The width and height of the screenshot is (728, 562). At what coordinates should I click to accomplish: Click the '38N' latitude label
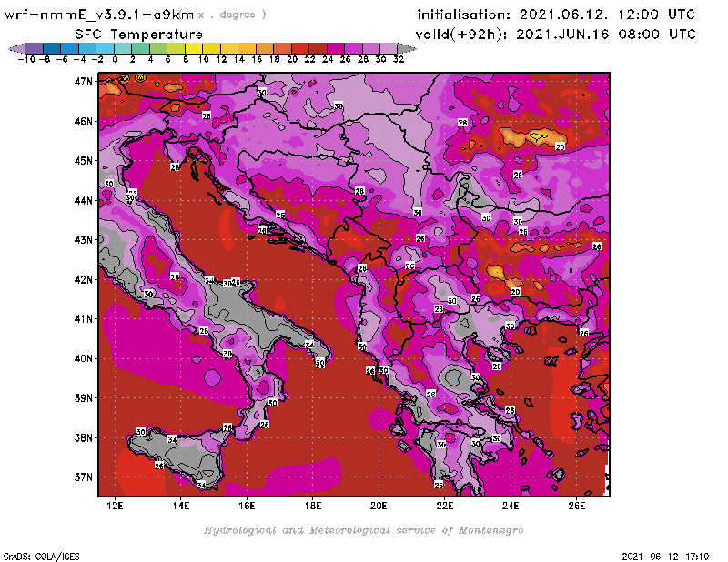(84, 437)
